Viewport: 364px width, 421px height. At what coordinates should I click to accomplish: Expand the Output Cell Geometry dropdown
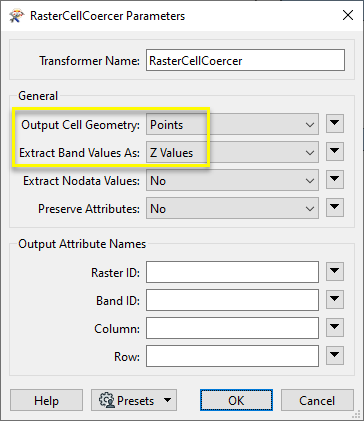232,124
